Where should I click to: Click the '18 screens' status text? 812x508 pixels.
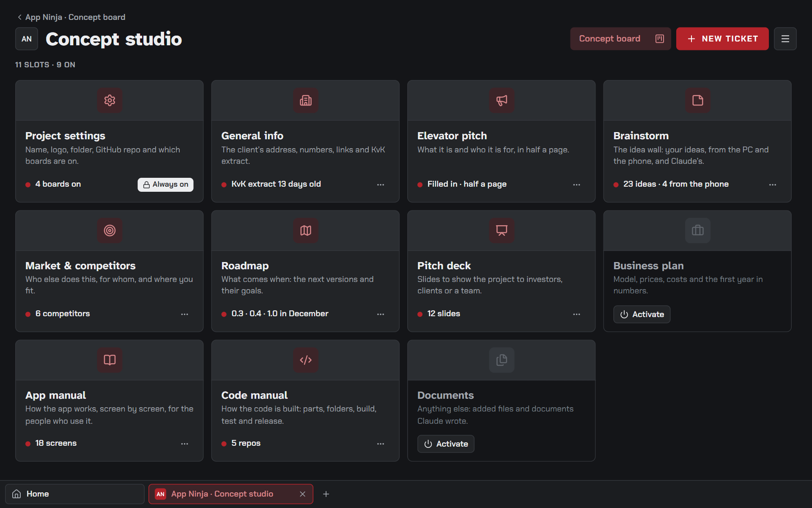pos(56,443)
